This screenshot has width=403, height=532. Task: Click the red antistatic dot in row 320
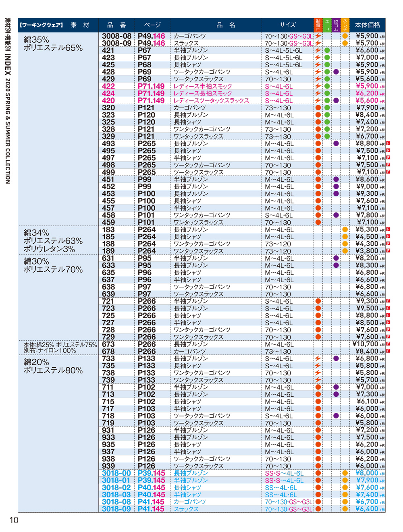pyautogui.click(x=318, y=108)
